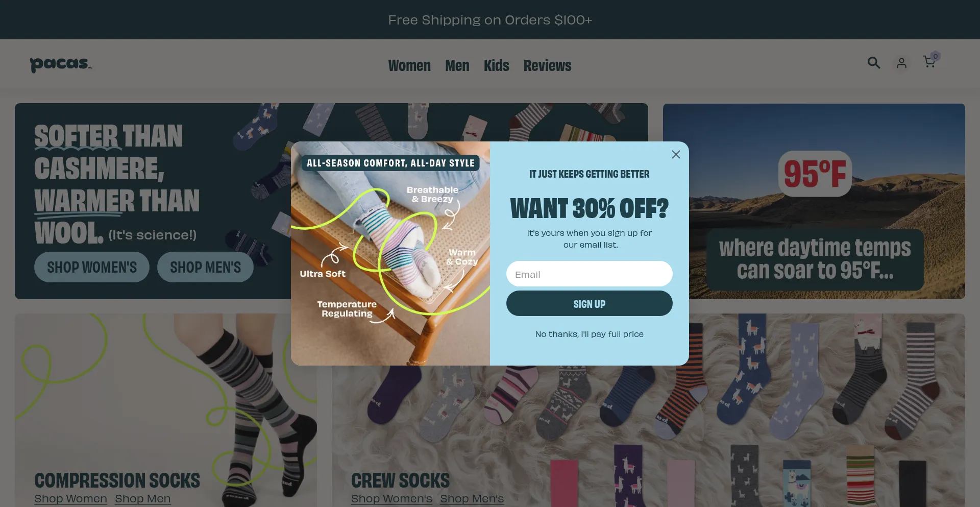
Task: Open the search magnifier icon
Action: point(874,63)
